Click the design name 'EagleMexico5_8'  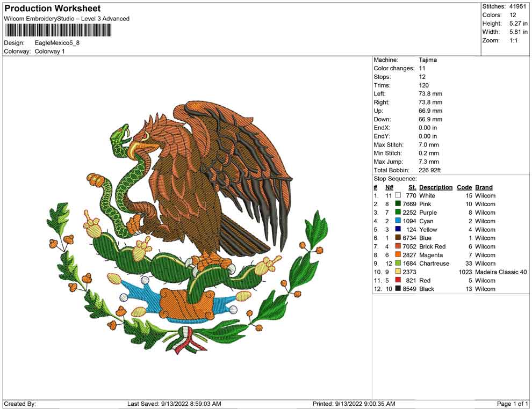57,43
